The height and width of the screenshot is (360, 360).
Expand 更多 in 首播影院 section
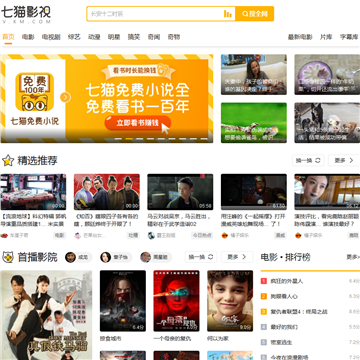(237, 257)
